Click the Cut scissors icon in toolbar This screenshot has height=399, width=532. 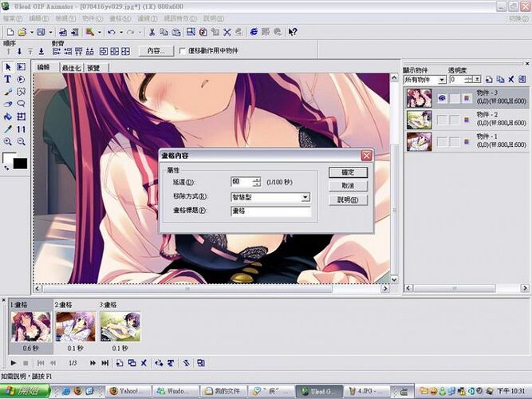click(152, 32)
